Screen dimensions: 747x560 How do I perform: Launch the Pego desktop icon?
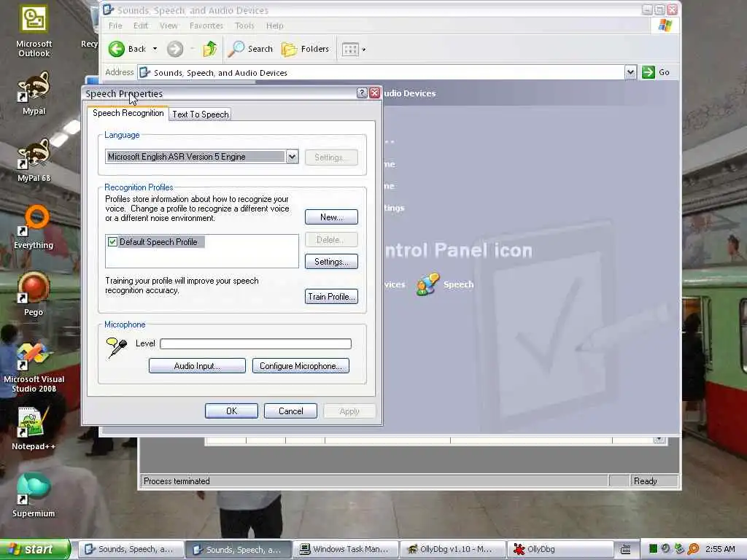[34, 295]
